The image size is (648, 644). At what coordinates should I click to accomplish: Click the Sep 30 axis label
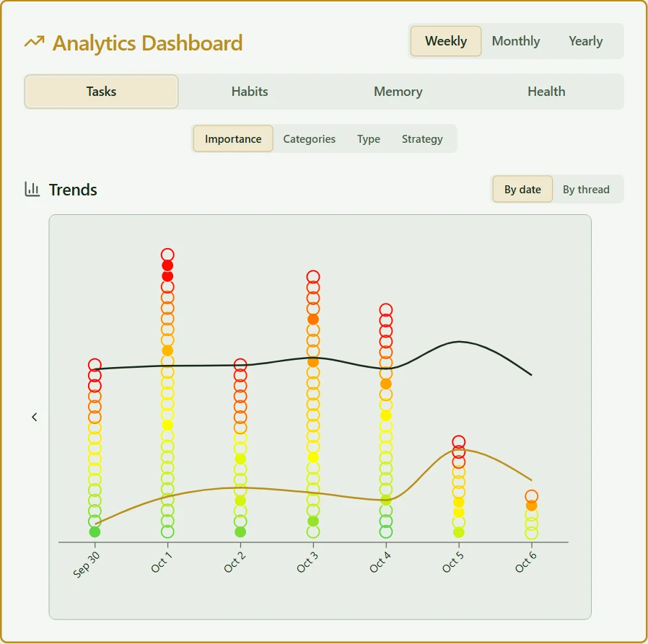86,565
